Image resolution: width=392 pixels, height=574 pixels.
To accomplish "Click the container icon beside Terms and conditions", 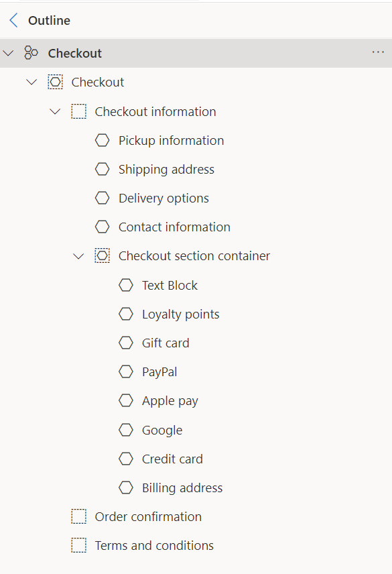I will tap(79, 545).
